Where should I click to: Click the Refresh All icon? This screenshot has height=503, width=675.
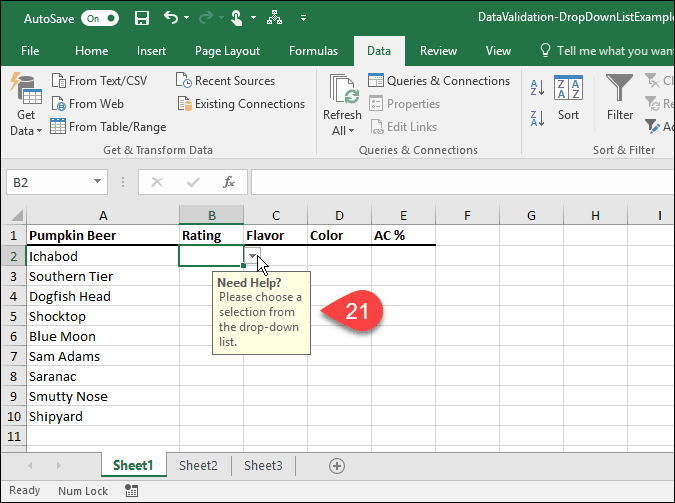(x=343, y=90)
